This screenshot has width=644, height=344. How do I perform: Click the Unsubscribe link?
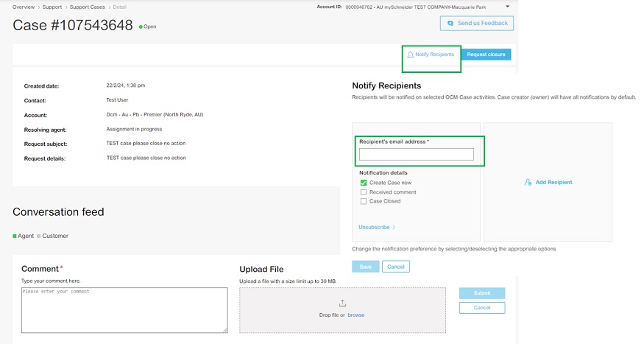[x=374, y=228]
